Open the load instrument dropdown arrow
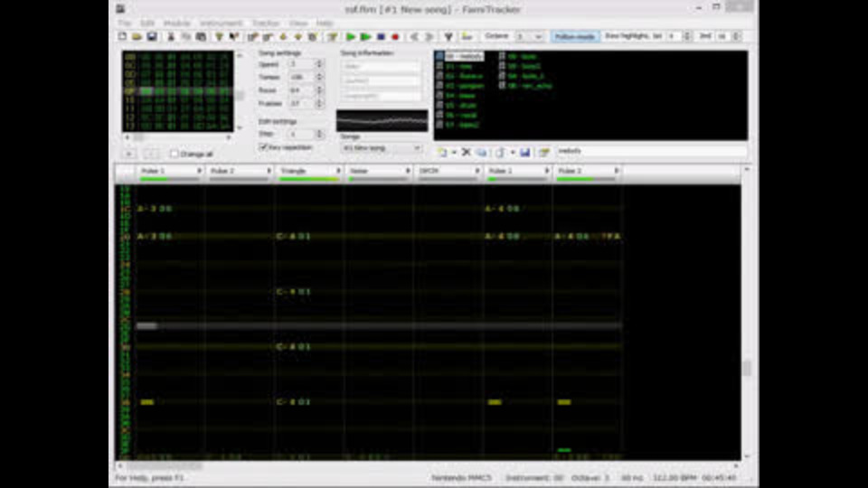 pyautogui.click(x=513, y=152)
